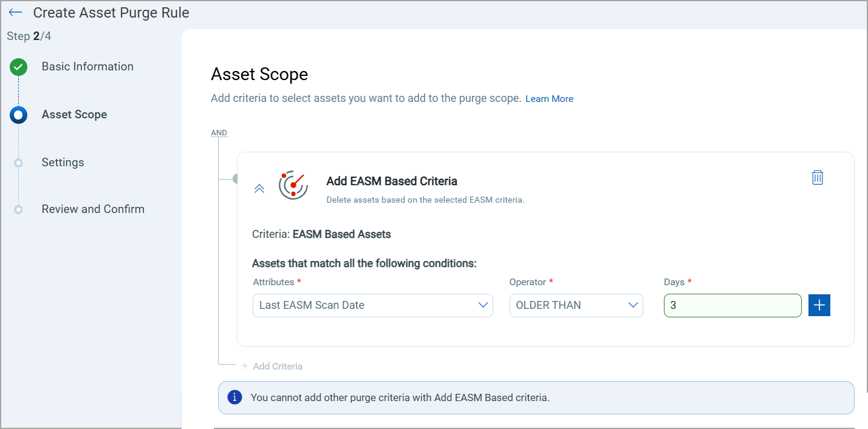868x429 pixels.
Task: Open the Attributes dropdown
Action: click(x=372, y=305)
